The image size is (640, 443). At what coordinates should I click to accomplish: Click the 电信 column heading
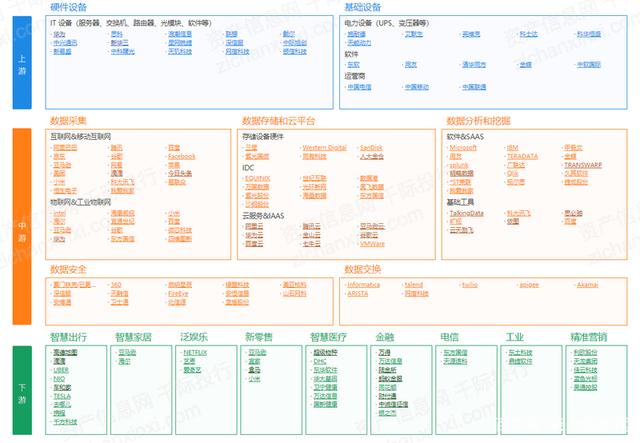click(x=449, y=337)
